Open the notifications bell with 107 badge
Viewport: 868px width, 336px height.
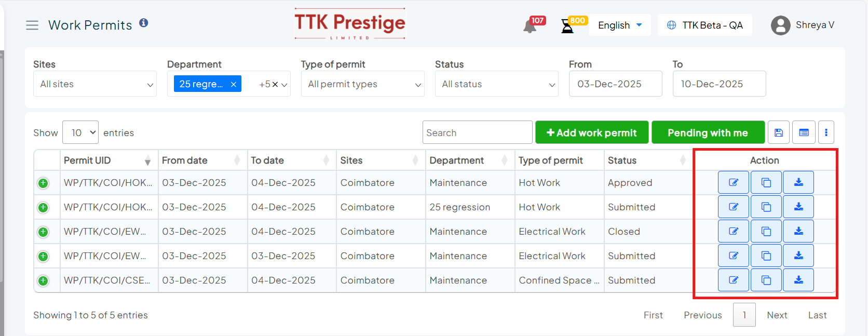click(530, 26)
